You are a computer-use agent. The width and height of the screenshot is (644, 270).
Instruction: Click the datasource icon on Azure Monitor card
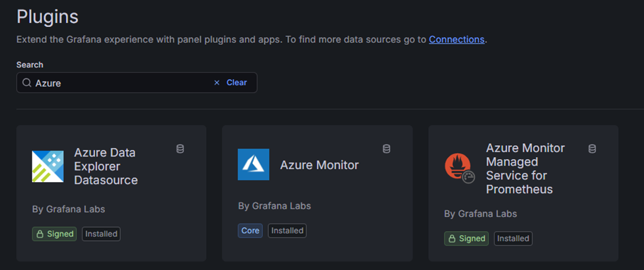point(386,149)
